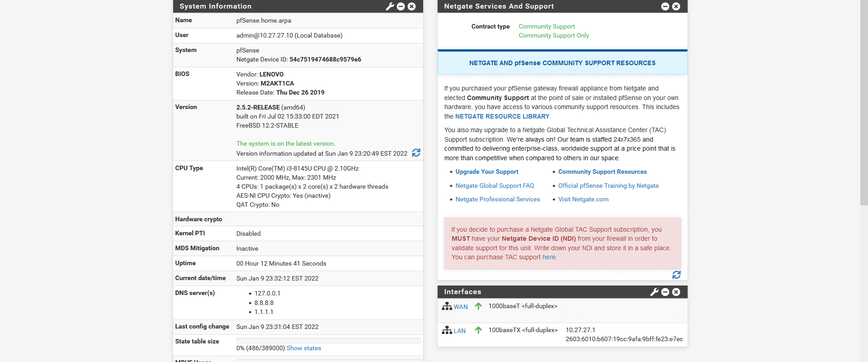Open the LAN interface link

point(460,331)
